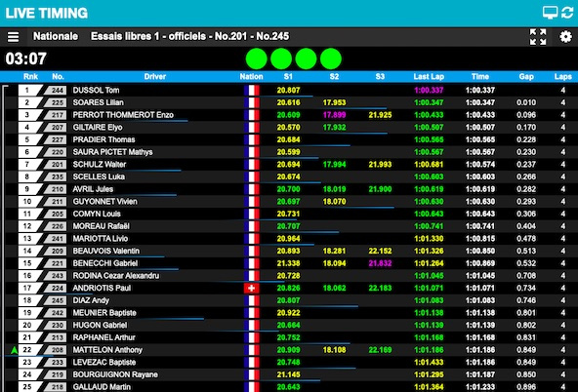Click the Swiss flag for ANDRIOTIS Paul
Viewport: 578px width, 392px height.
tap(251, 289)
